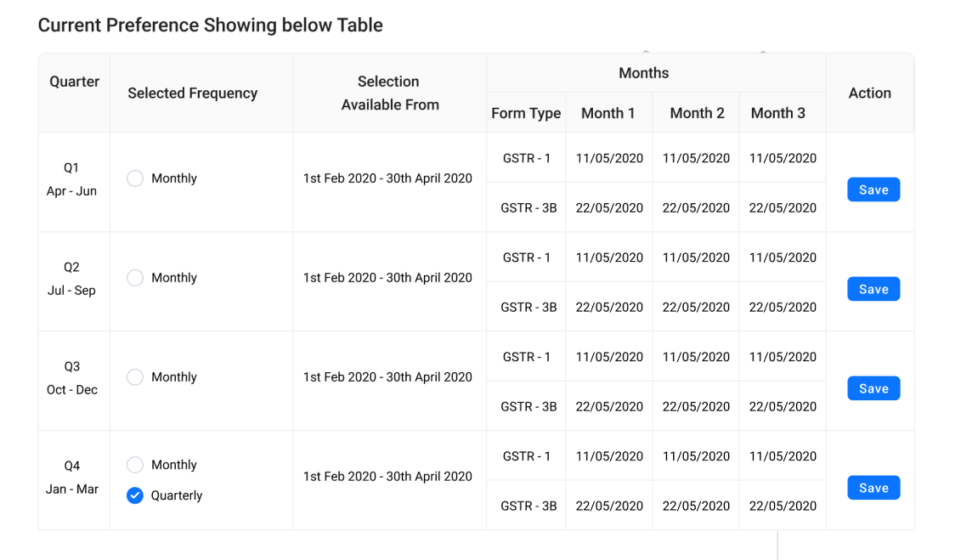Click Q1 GSTR - 3B Month 2 date
Viewport: 961px width, 560px height.
click(x=696, y=207)
